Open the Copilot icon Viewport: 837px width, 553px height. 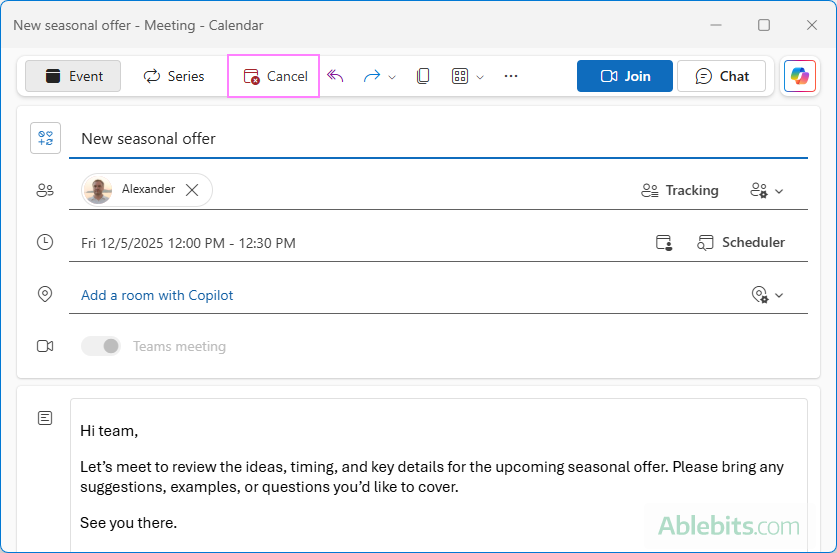tap(800, 76)
